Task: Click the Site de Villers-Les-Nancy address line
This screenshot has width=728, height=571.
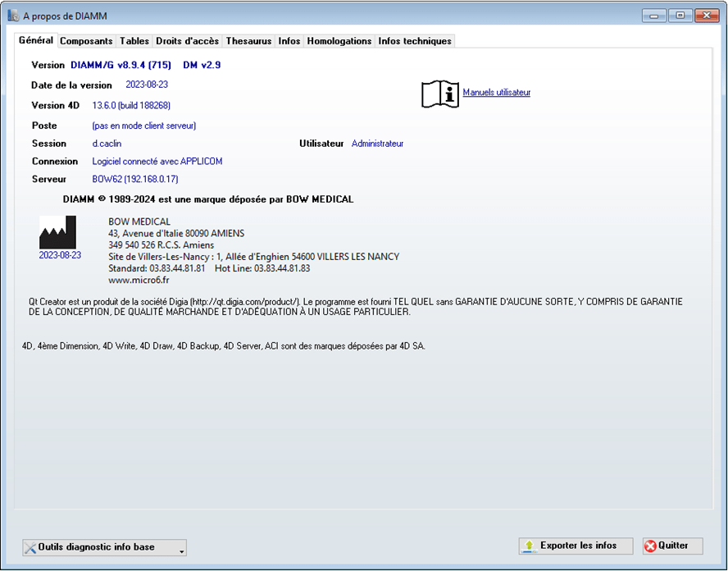Action: click(x=253, y=257)
